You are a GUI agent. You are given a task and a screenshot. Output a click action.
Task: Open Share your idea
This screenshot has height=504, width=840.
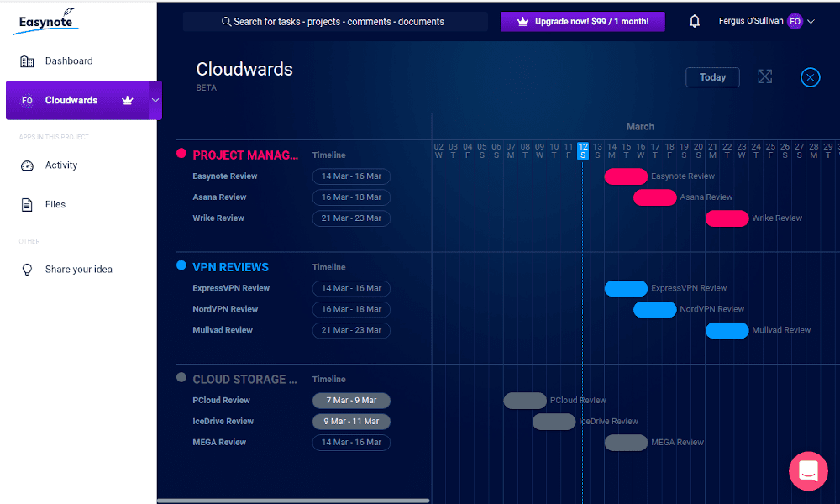coord(79,270)
